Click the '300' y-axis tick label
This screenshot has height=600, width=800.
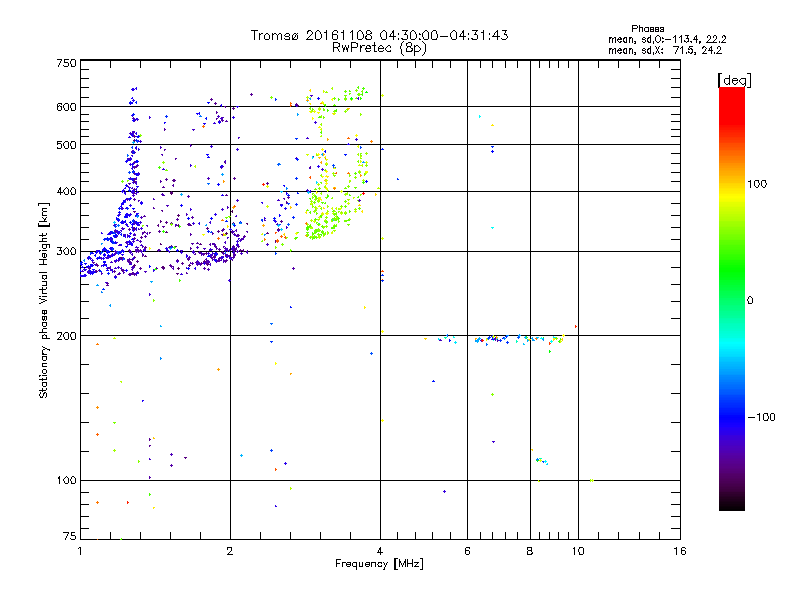pos(66,252)
